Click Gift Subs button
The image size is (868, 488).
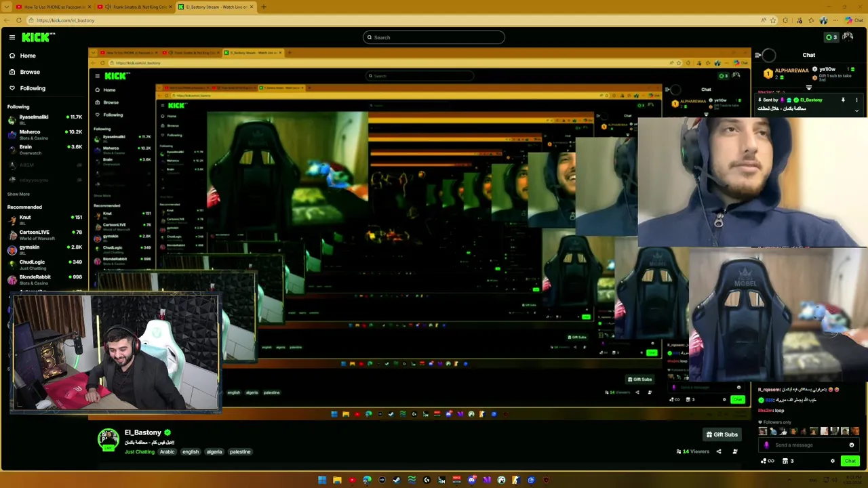coord(722,434)
